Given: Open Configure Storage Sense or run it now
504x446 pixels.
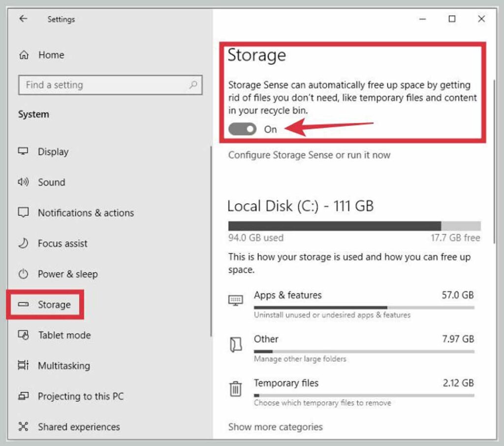Looking at the screenshot, I should click(x=309, y=155).
